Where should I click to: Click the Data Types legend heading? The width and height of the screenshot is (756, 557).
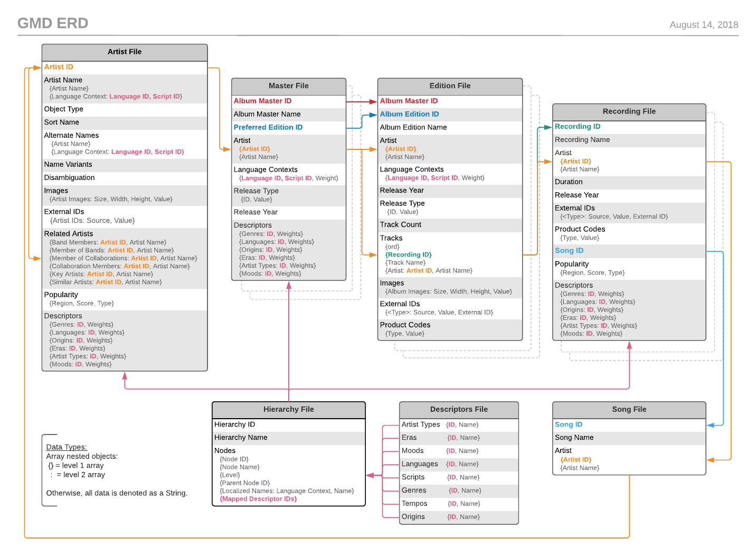coord(67,447)
